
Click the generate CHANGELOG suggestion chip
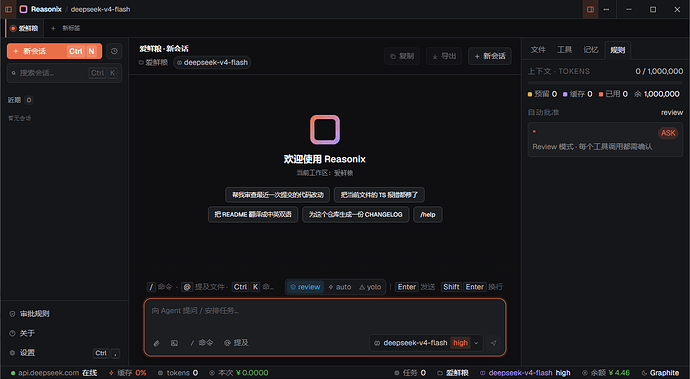(x=356, y=214)
